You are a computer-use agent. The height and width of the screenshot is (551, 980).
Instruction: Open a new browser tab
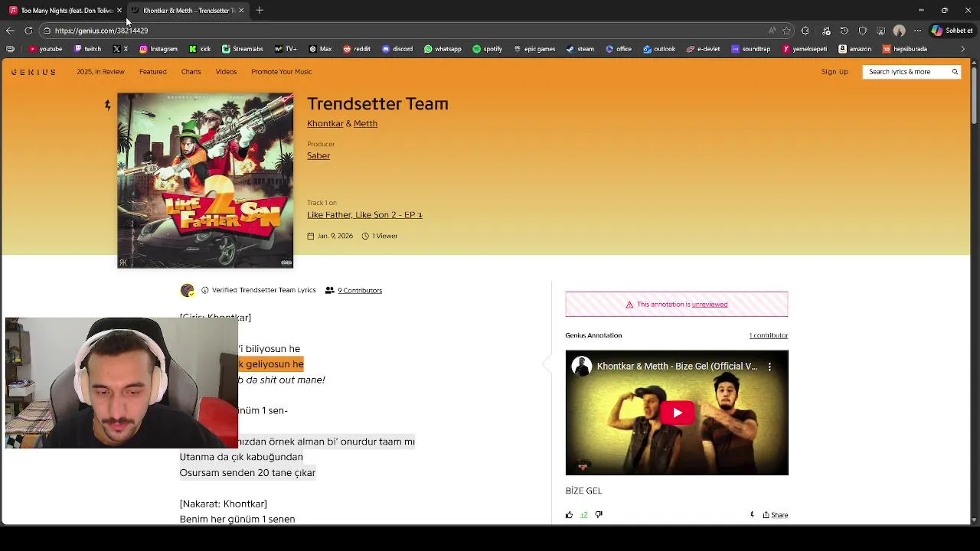(x=260, y=10)
